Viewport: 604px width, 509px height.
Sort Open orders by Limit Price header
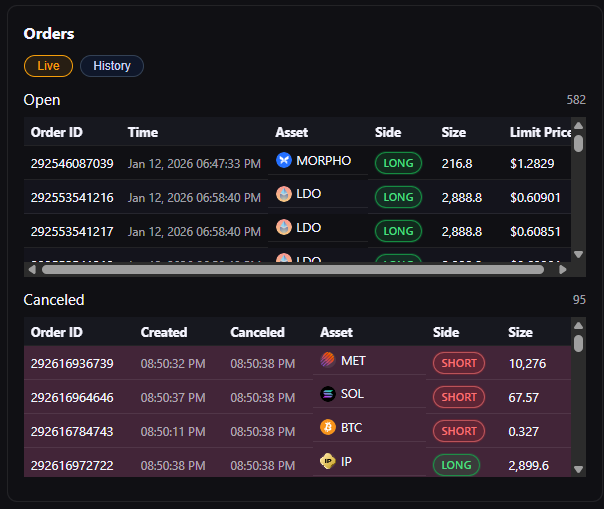point(540,132)
